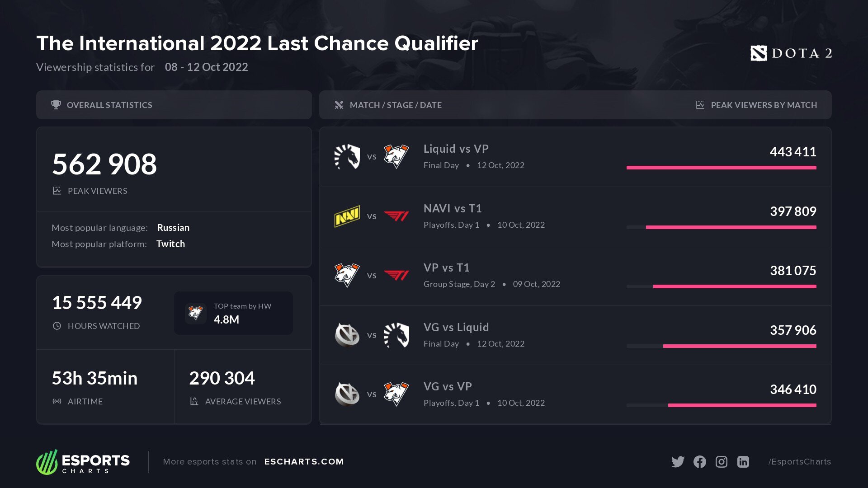Click the Twitter icon in the footer

coord(678,462)
